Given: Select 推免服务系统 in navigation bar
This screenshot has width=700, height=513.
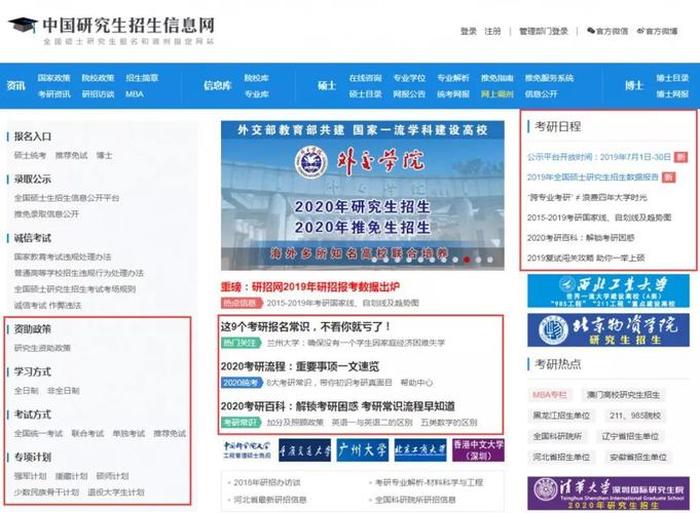Looking at the screenshot, I should click(x=549, y=78).
